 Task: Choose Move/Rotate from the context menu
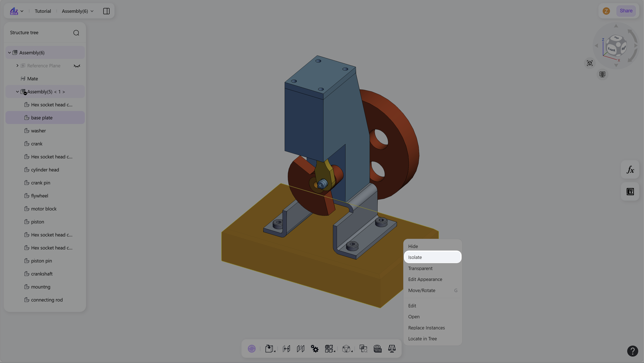[x=432, y=290]
